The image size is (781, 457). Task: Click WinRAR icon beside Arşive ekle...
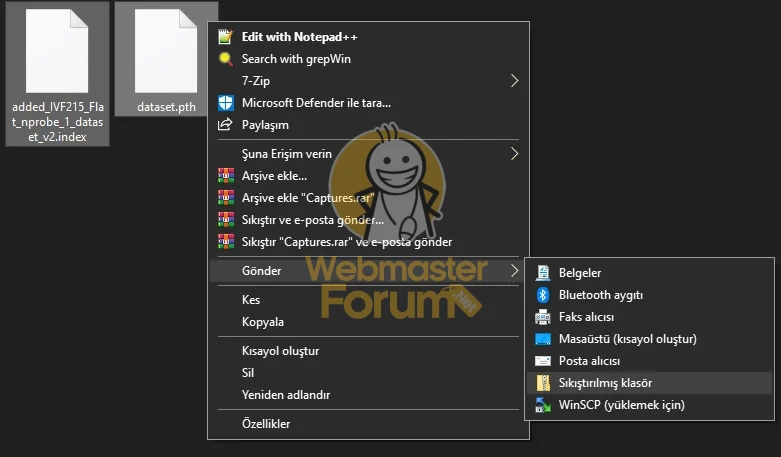226,176
